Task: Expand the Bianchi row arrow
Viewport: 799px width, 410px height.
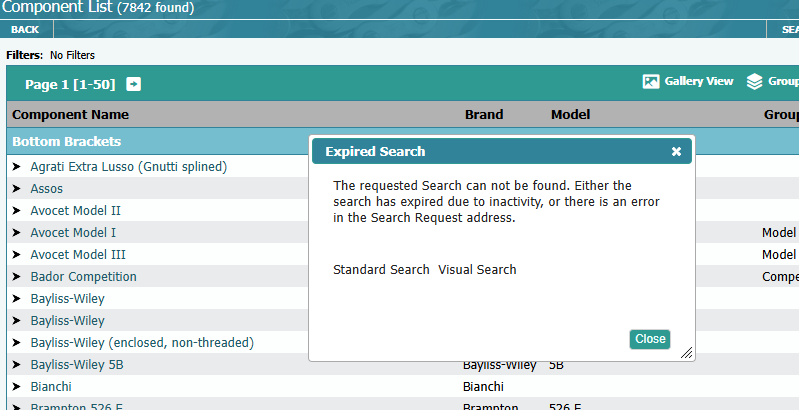Action: click(x=17, y=386)
